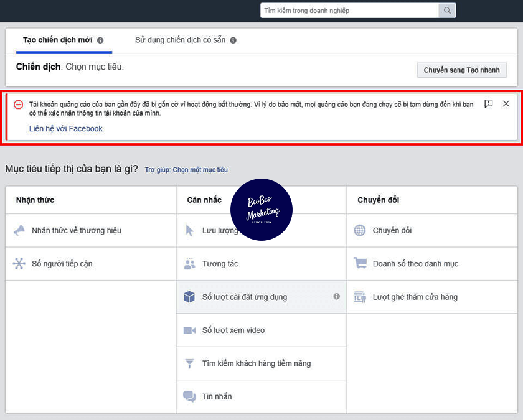Click the feedback flag icon in warning banner

point(489,104)
